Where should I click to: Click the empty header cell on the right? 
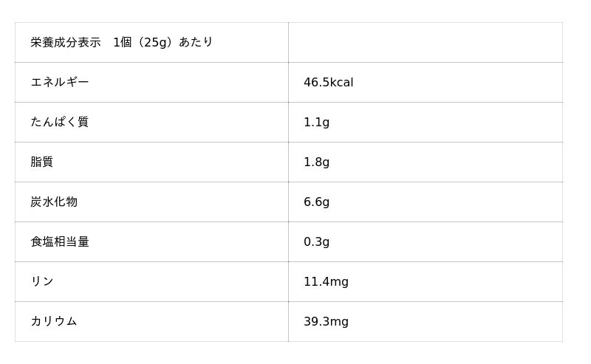pos(425,42)
